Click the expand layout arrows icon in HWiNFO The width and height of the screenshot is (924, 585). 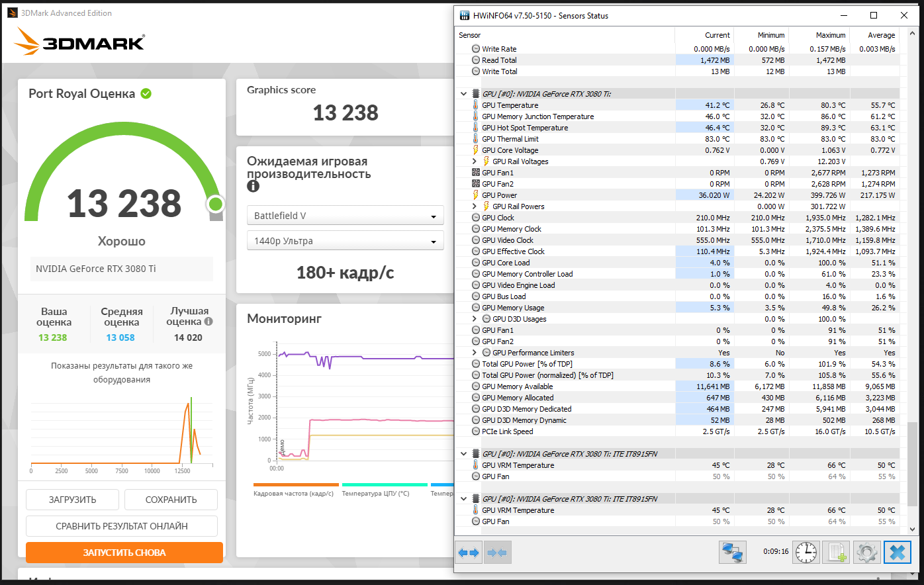469,552
